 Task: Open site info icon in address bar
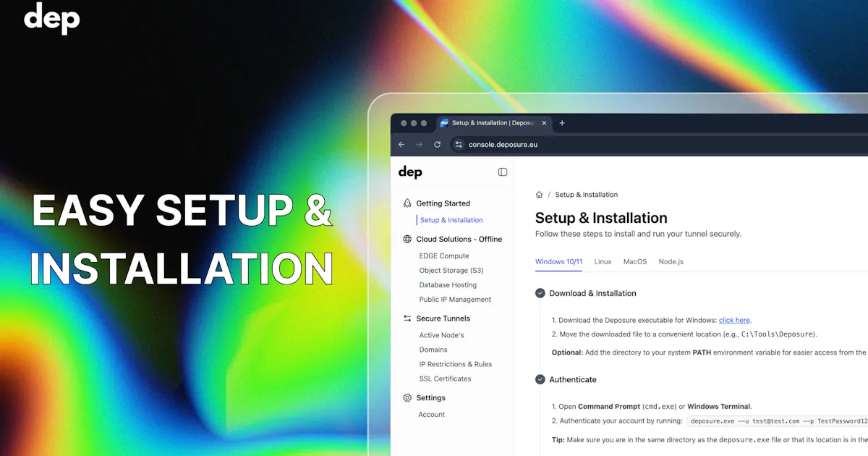point(458,144)
